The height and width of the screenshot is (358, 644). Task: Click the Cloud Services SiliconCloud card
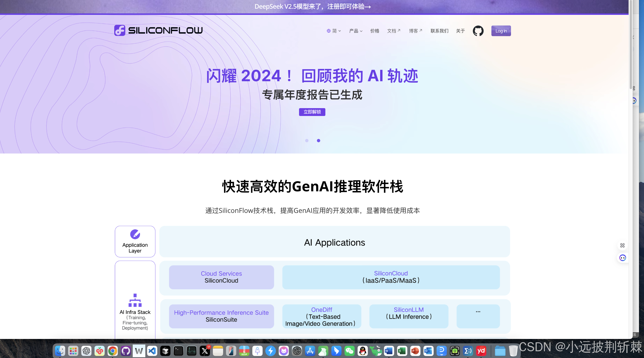pyautogui.click(x=221, y=277)
